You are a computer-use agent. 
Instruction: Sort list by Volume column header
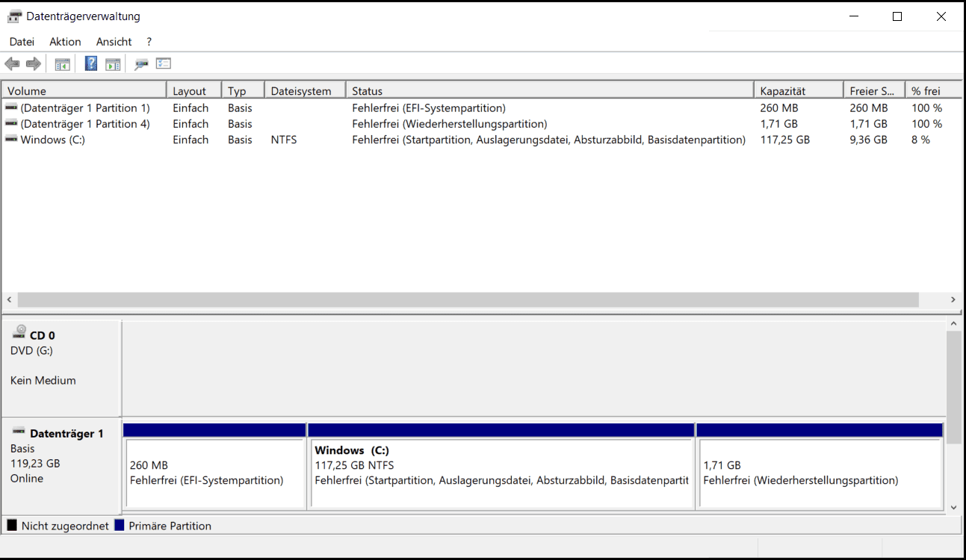pos(83,91)
